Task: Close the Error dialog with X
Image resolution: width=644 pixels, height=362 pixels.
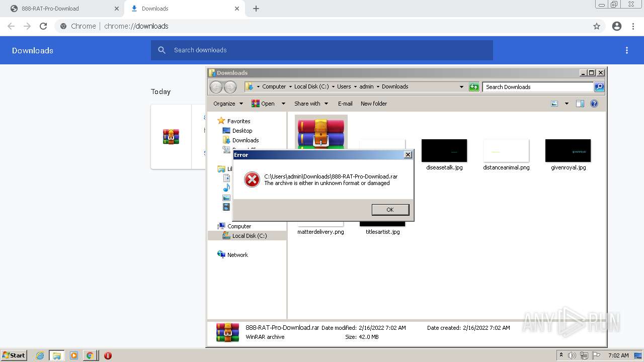Action: [x=408, y=155]
